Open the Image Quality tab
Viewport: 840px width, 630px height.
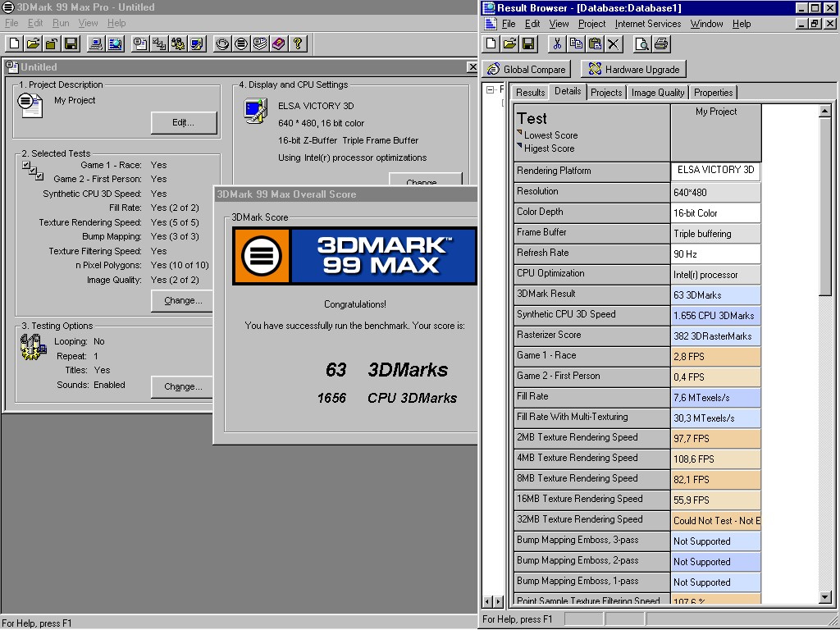(x=657, y=92)
